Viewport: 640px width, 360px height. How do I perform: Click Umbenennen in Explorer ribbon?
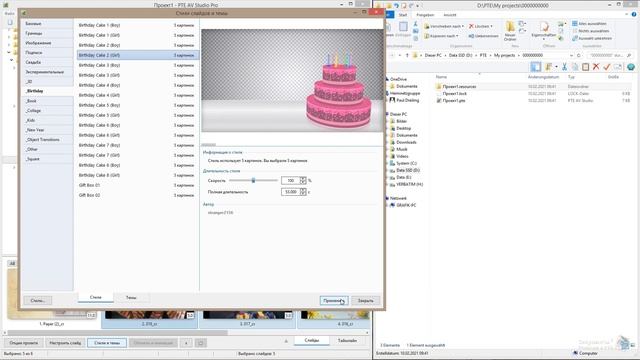[x=483, y=36]
